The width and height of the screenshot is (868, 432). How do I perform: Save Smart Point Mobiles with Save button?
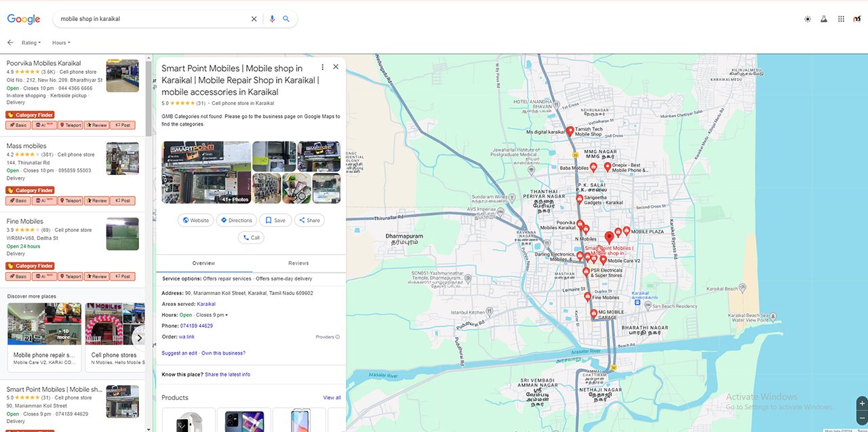coord(275,220)
